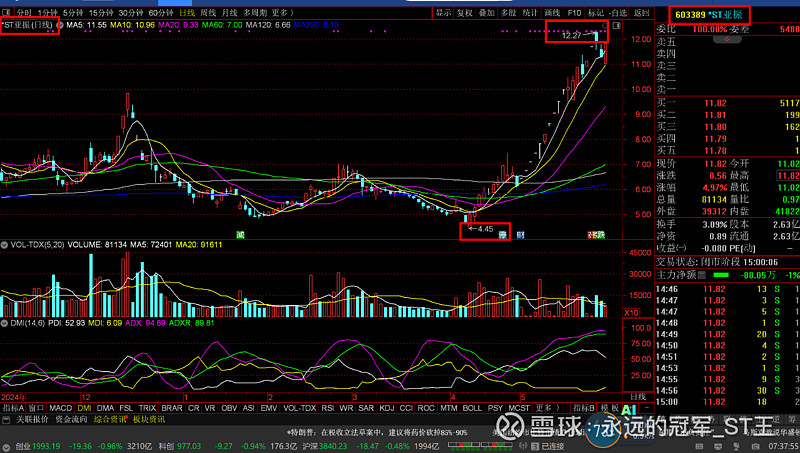Open F10 company info
Viewport: 800px width, 453px height.
574,13
